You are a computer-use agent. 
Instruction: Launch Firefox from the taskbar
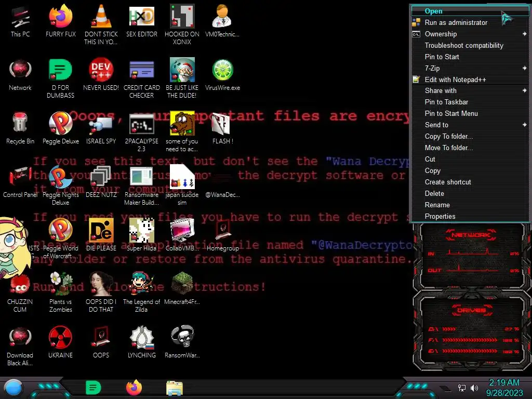134,387
